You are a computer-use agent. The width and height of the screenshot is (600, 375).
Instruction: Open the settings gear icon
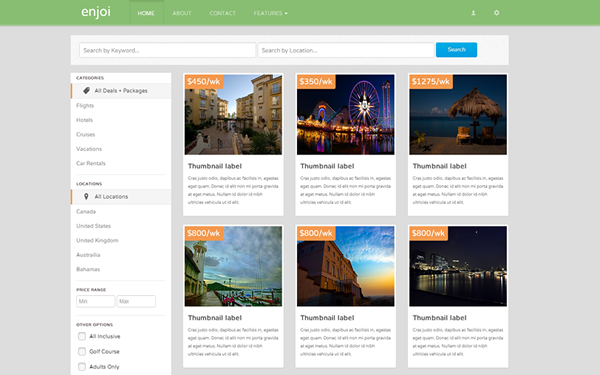tap(496, 13)
